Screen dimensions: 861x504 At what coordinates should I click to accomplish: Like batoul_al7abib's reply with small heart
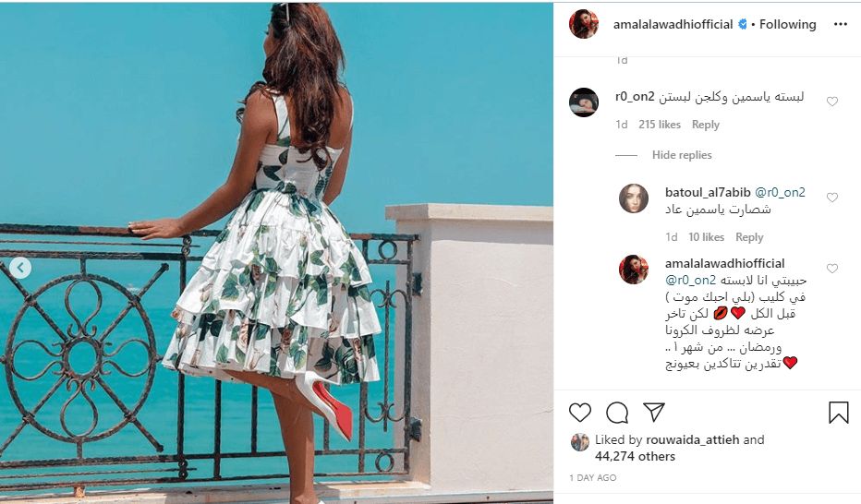tap(831, 198)
